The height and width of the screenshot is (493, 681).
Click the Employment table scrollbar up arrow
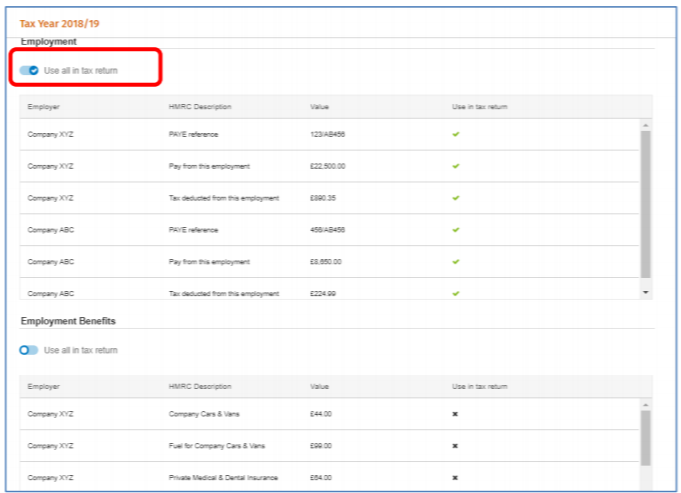point(646,125)
